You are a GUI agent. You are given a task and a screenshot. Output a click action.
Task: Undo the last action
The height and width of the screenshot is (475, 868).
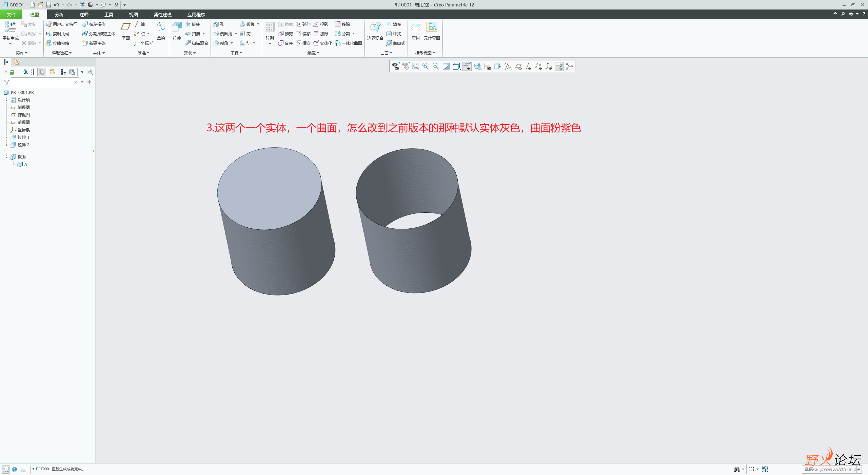57,5
